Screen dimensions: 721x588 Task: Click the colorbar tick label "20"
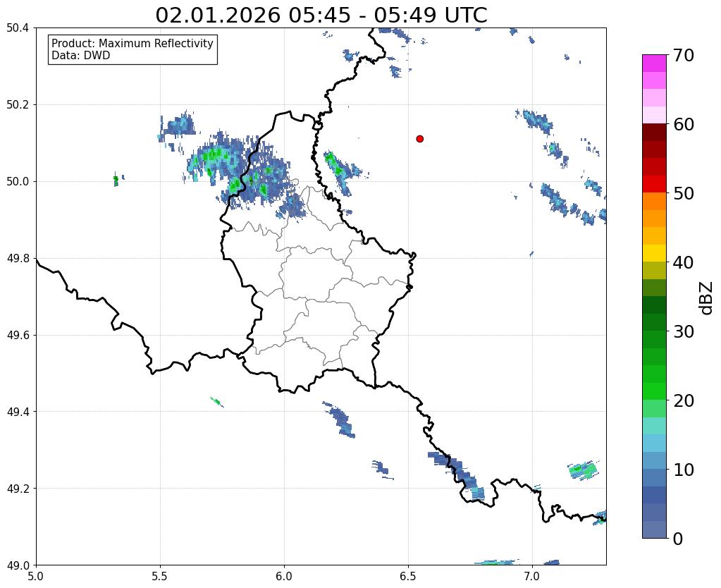coord(684,400)
